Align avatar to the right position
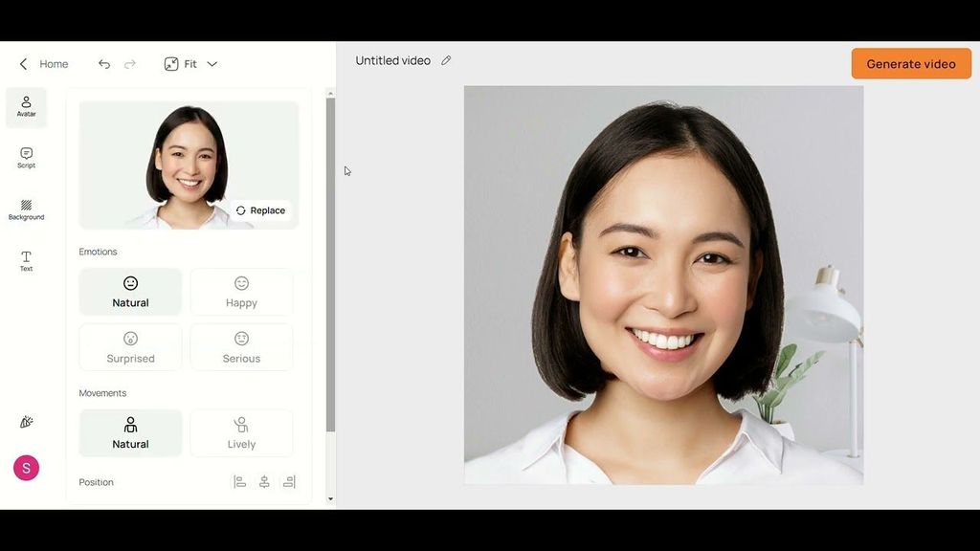Viewport: 980px width, 551px height. [x=289, y=482]
